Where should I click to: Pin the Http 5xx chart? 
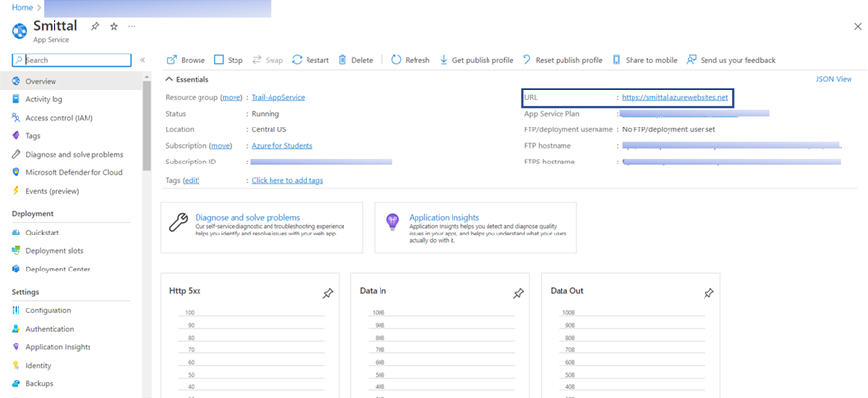point(328,293)
